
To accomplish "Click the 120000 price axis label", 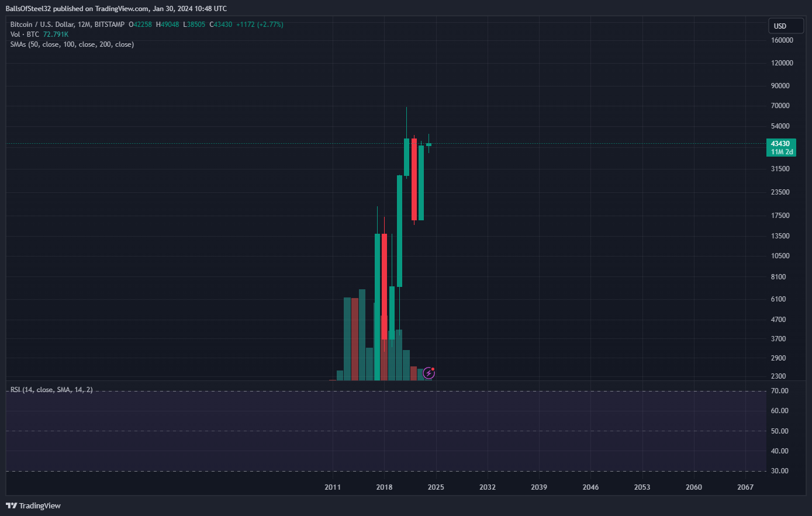I will pyautogui.click(x=782, y=63).
